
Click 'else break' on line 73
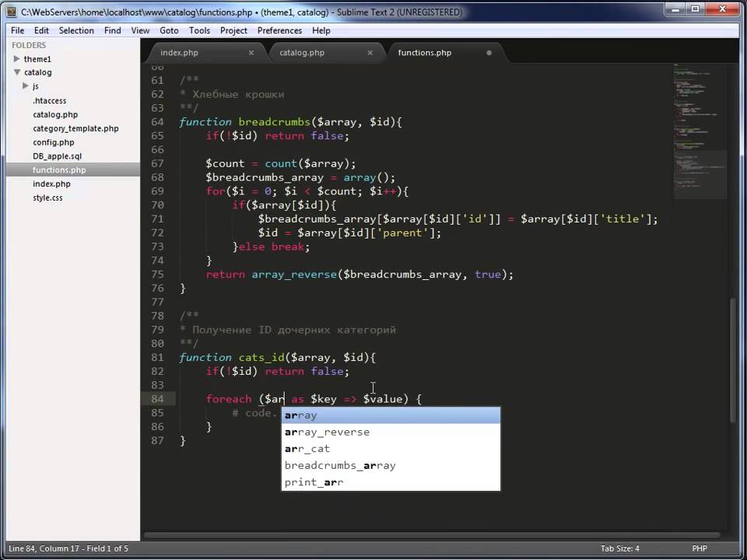point(271,247)
